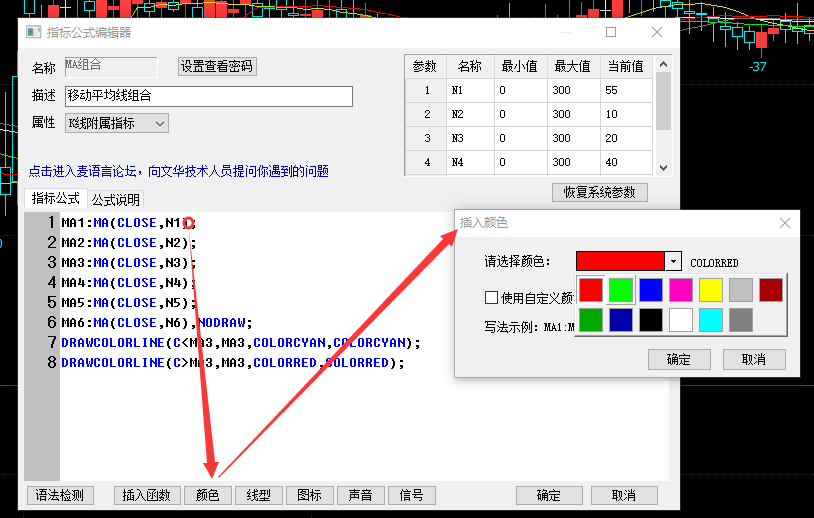The height and width of the screenshot is (518, 814).
Task: Open the 插入函数 function inserter
Action: click(146, 495)
